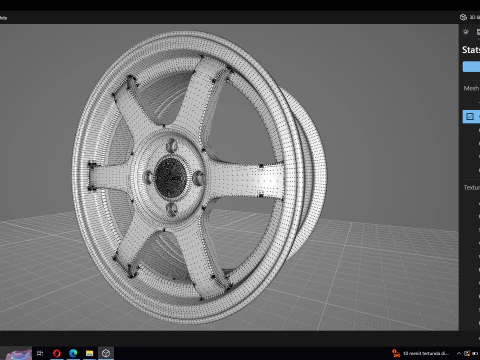Launch Opera browser from the taskbar
The image size is (480, 360).
(57, 353)
